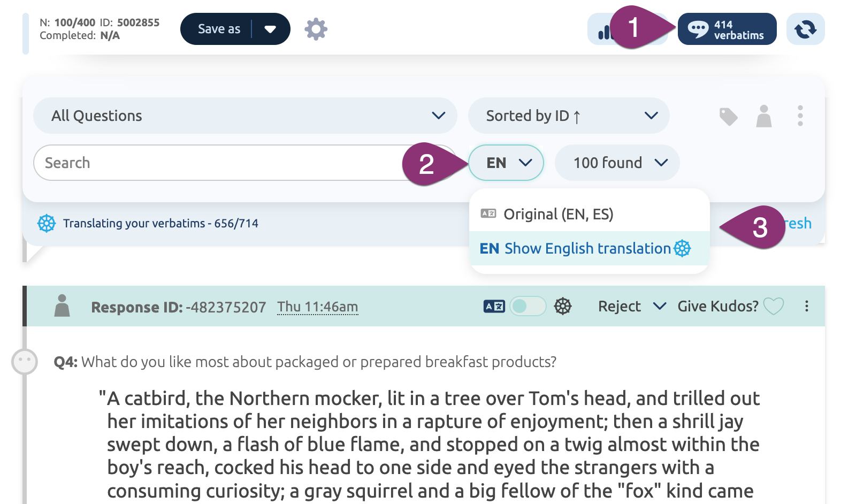Open settings gear next to Save as

(x=316, y=29)
